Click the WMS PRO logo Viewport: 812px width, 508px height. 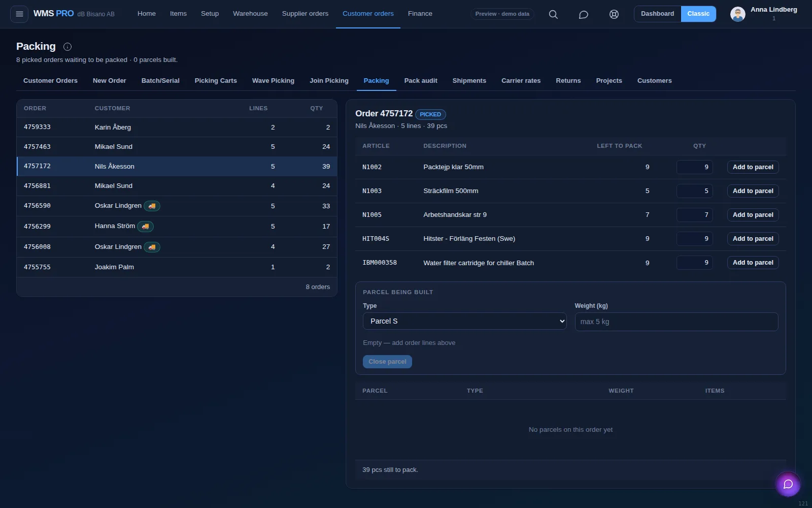[x=53, y=14]
